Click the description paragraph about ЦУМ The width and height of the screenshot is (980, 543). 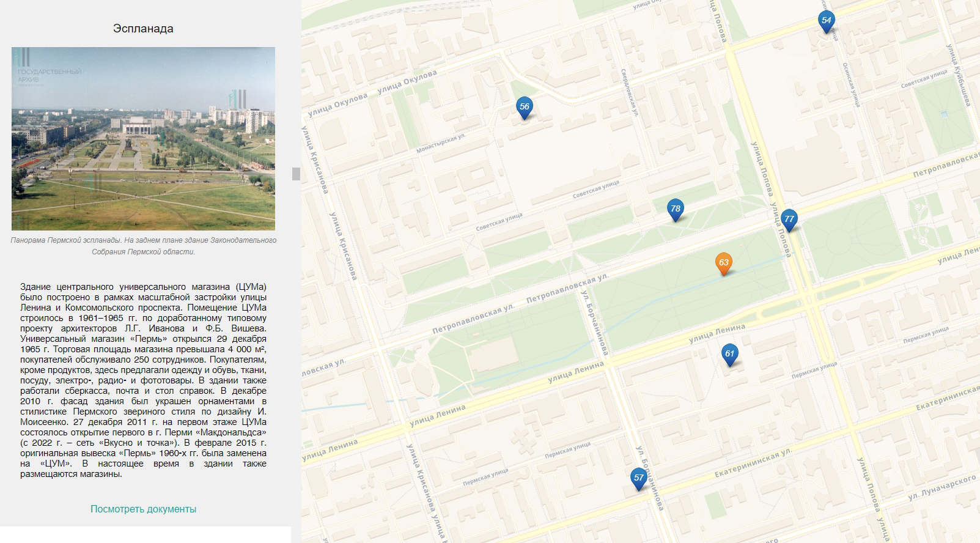click(x=143, y=380)
